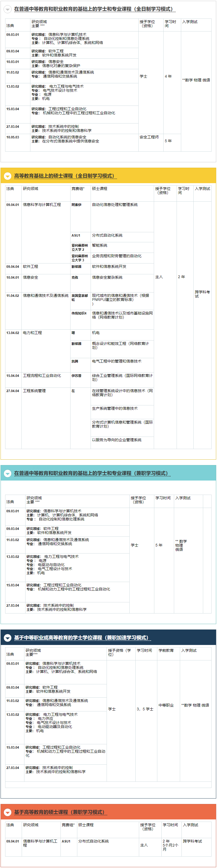
Task: Collapse the teal part-time bachelor section chevron
Action: click(7, 473)
